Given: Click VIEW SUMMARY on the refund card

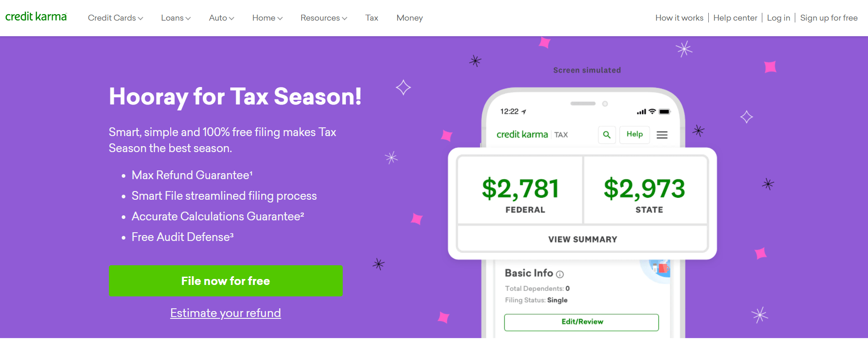Looking at the screenshot, I should pos(582,239).
